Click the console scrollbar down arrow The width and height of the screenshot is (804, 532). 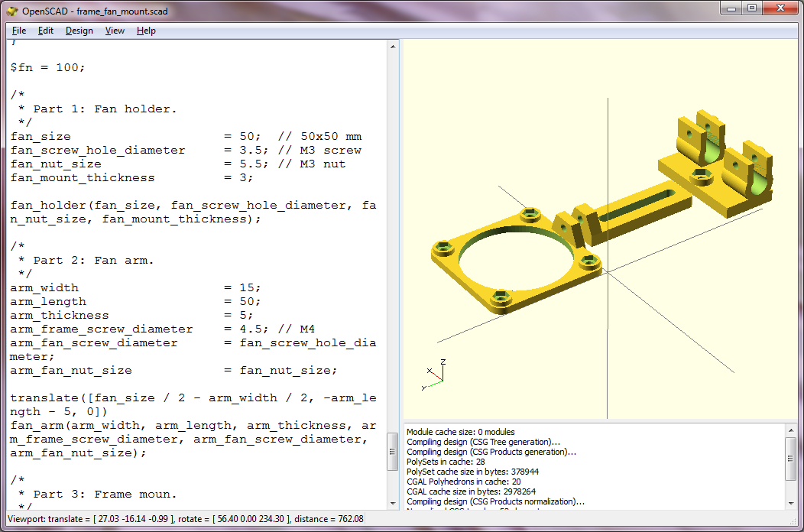[791, 504]
